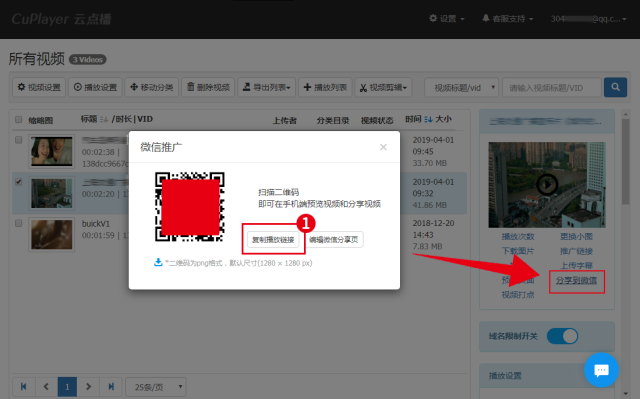Click the 2018-12-20 date cell
The image size is (640, 399).
point(433,223)
